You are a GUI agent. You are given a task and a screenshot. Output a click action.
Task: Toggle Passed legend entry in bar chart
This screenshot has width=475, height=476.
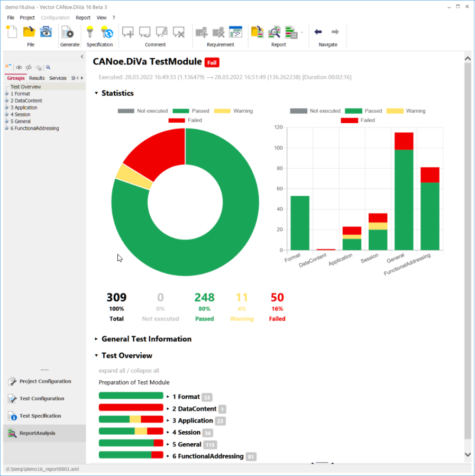coord(363,111)
